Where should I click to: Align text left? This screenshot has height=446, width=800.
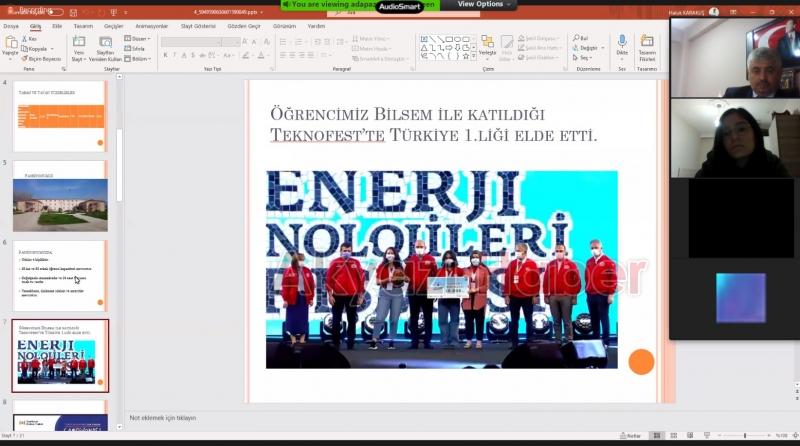pos(283,55)
